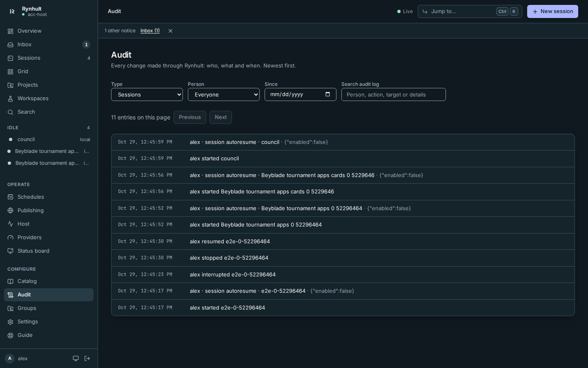Click row "alex started e2e-0-52296464"
Viewport: 588px width, 368px height.
click(x=343, y=307)
